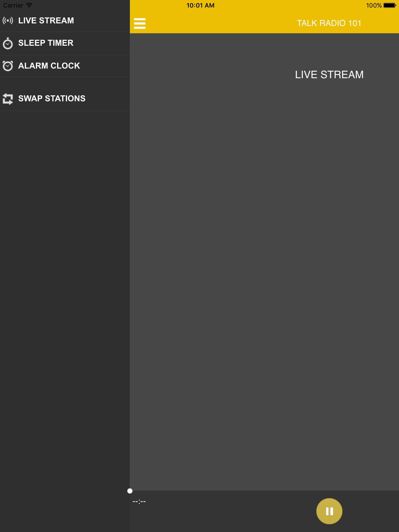This screenshot has height=532, width=399.
Task: Tap the 100% battery percentage text
Action: click(x=374, y=5)
